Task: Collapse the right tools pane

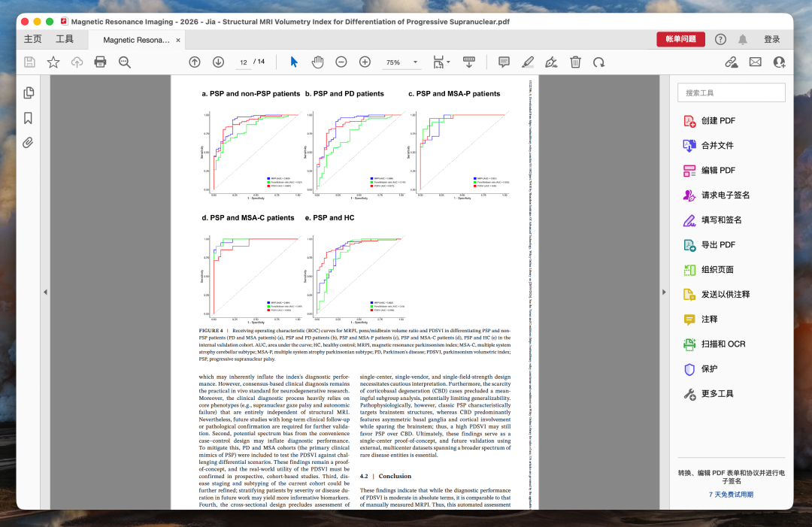Action: pos(665,292)
